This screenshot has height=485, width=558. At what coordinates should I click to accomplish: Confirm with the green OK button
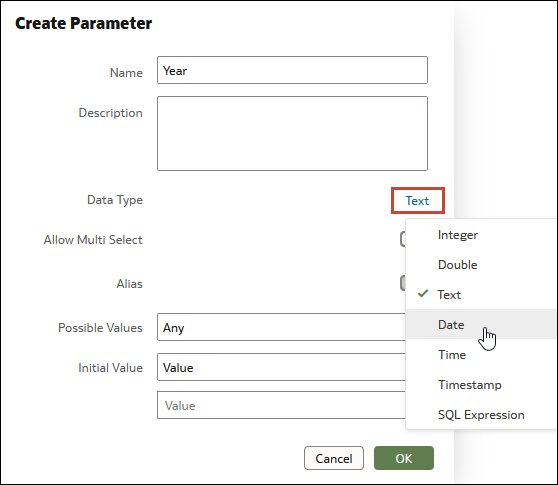[404, 458]
